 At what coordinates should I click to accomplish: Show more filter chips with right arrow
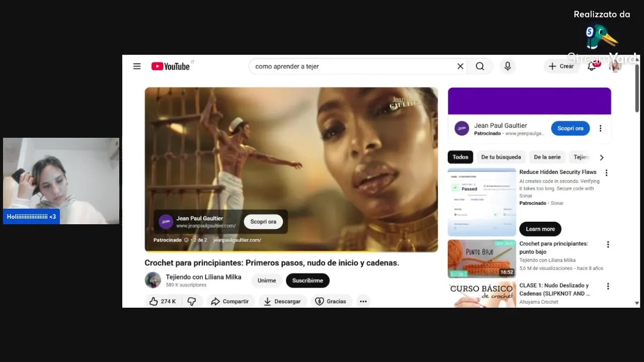click(601, 157)
